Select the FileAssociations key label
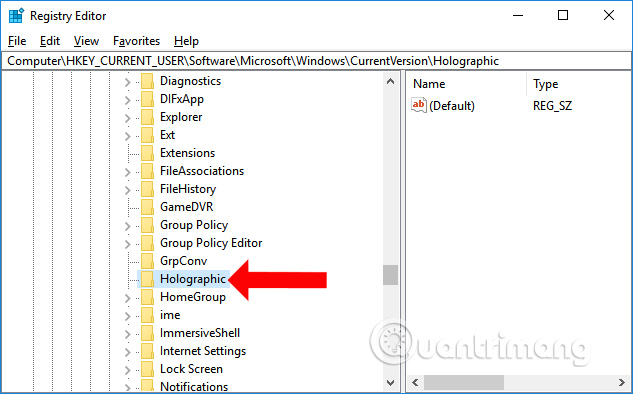The width and height of the screenshot is (633, 394). click(x=202, y=171)
